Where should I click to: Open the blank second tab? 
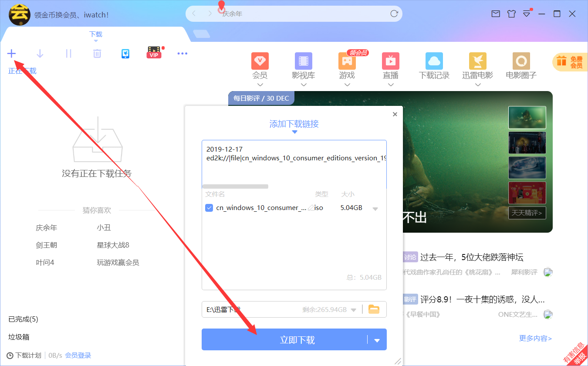coord(201,34)
